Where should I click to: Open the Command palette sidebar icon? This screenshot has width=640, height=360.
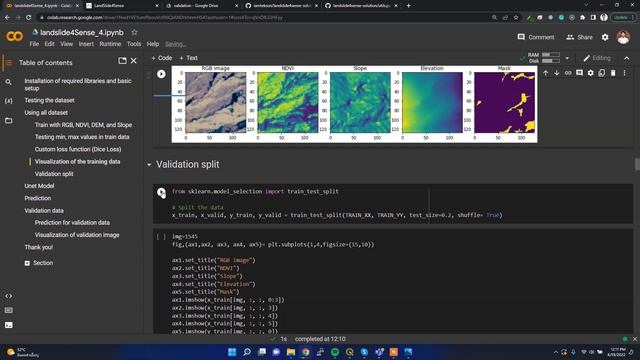click(x=8, y=310)
